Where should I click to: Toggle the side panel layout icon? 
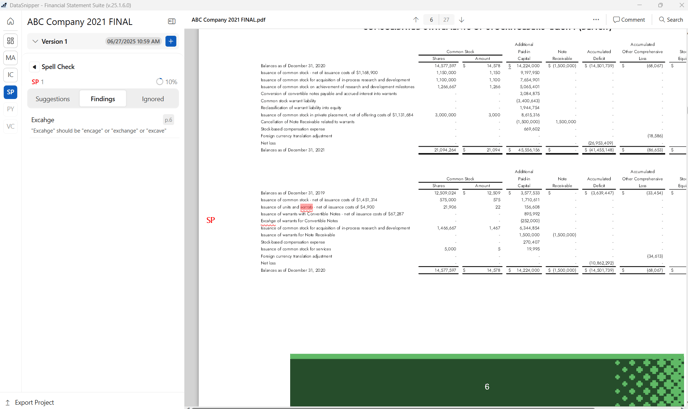point(172,22)
